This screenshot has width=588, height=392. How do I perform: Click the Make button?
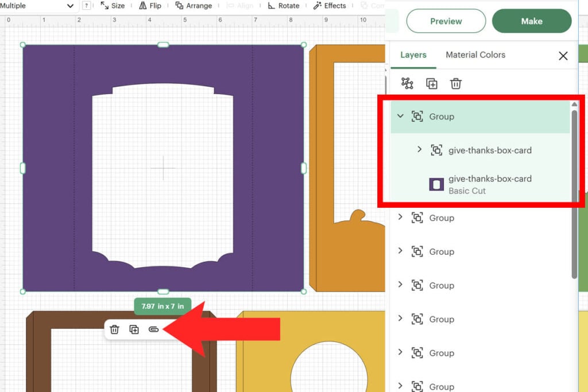pos(531,21)
